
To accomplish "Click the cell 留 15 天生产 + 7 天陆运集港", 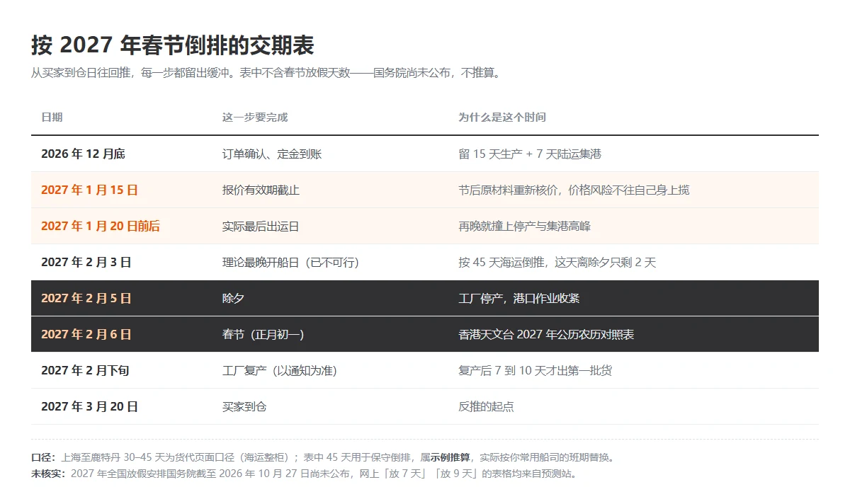I will click(530, 154).
